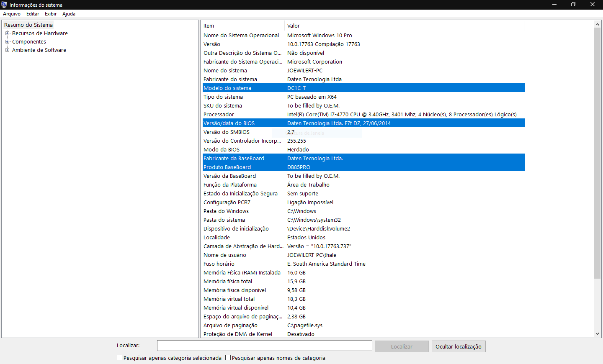Select the Nome do Sistema Operacional row
This screenshot has height=364, width=603.
coord(363,36)
